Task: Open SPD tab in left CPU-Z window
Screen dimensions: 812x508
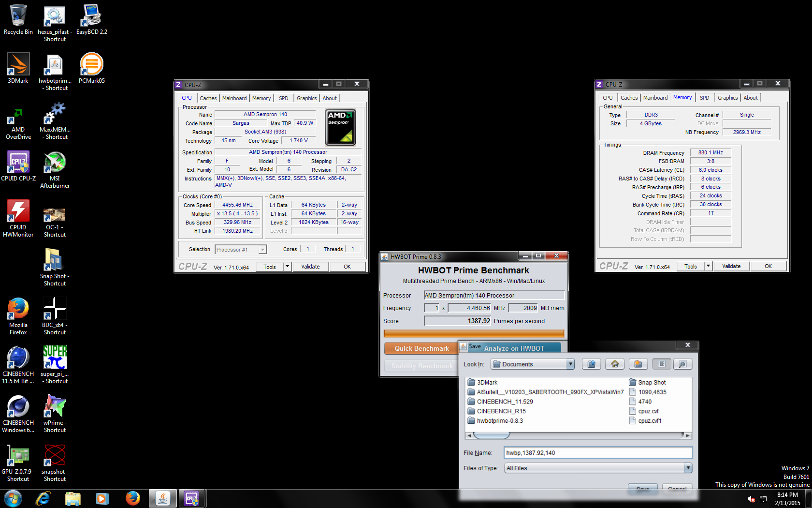Action: 284,98
